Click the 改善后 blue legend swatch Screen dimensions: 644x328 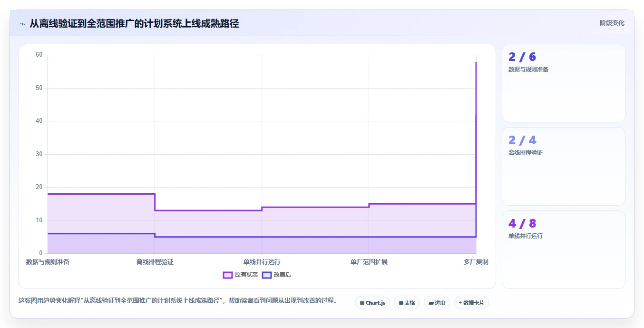[x=267, y=275]
